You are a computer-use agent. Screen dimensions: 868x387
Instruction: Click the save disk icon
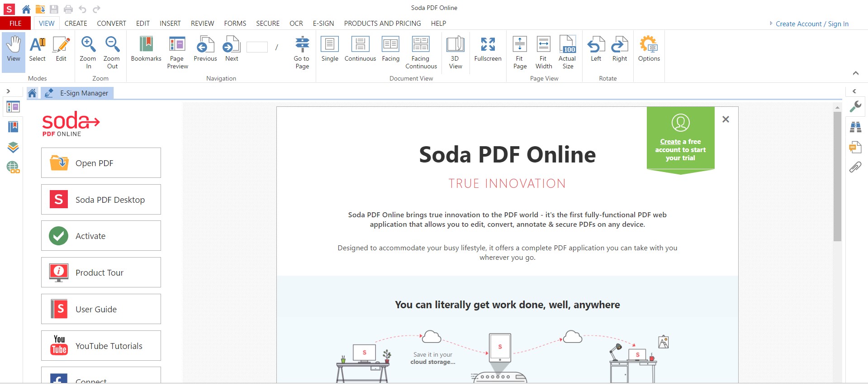pyautogui.click(x=54, y=9)
